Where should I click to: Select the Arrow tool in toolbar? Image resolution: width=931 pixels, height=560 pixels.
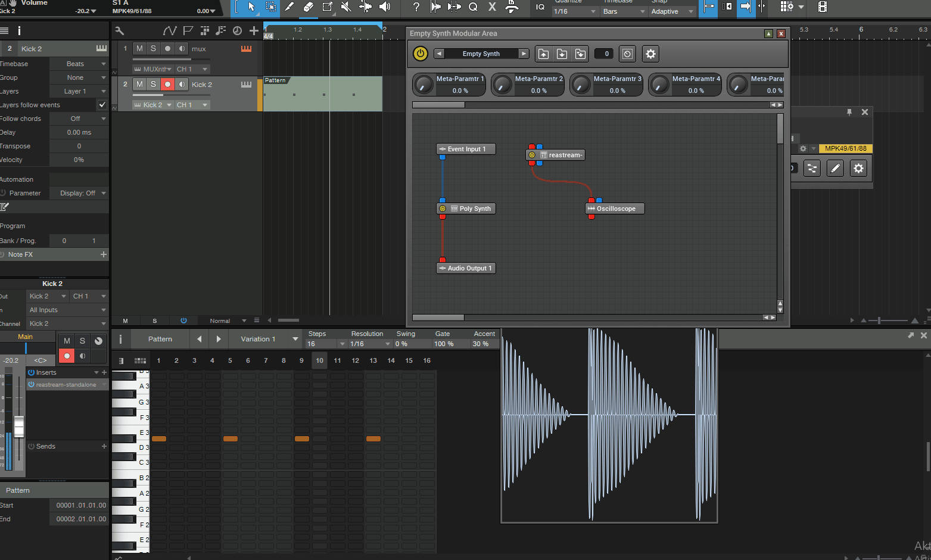(251, 7)
